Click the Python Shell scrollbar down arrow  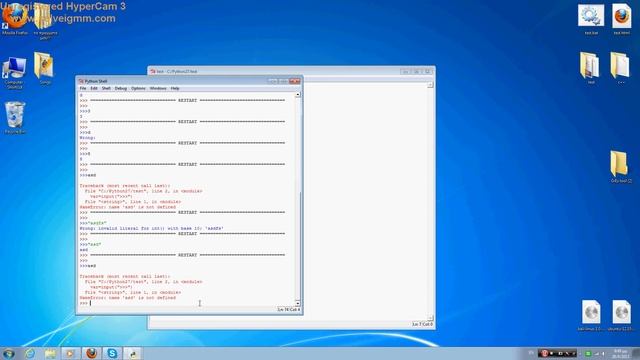pyautogui.click(x=298, y=303)
